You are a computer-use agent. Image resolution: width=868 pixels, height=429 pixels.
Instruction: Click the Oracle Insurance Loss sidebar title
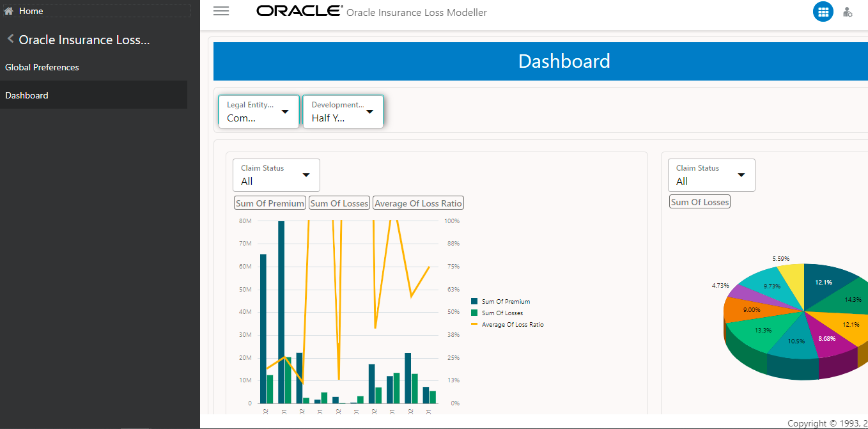[84, 40]
